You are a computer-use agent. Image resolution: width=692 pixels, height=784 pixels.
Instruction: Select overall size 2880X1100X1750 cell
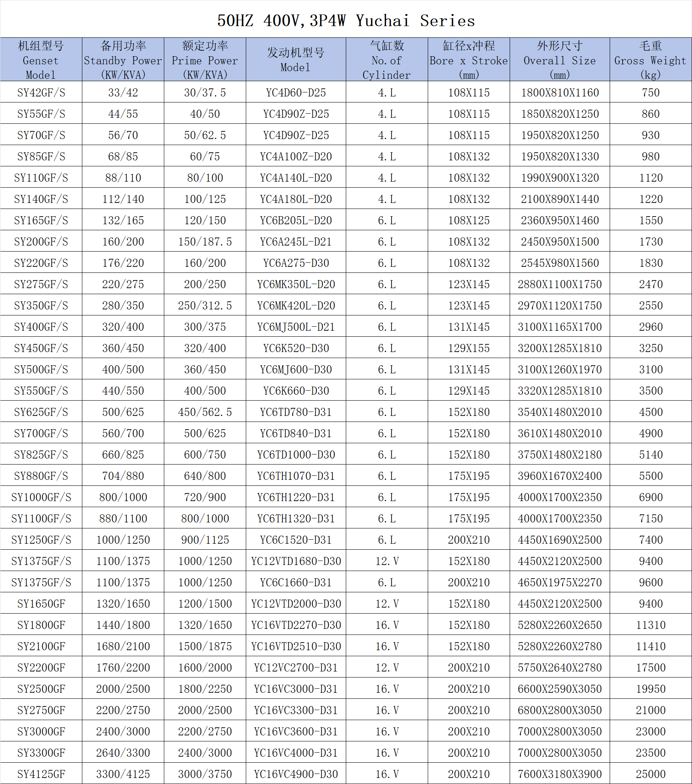[559, 284]
